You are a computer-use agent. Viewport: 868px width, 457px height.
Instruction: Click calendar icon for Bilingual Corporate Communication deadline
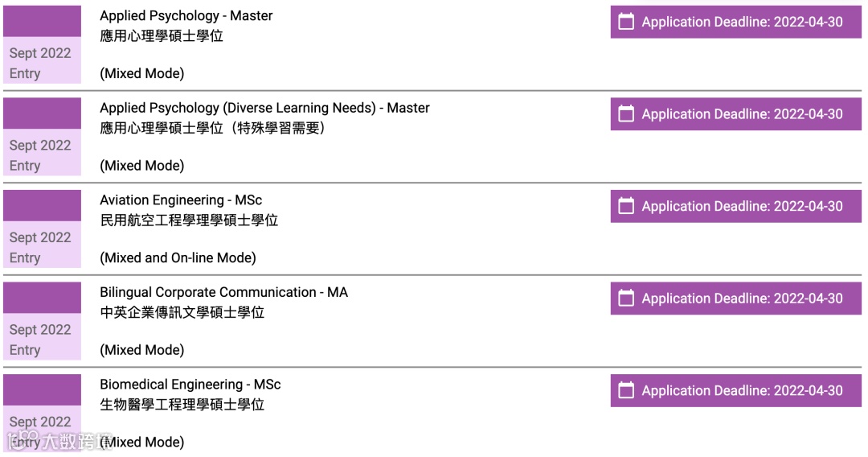626,298
